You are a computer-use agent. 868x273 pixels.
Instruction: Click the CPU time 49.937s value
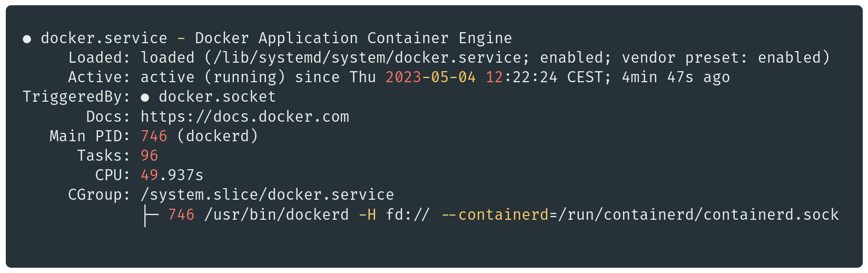(172, 175)
